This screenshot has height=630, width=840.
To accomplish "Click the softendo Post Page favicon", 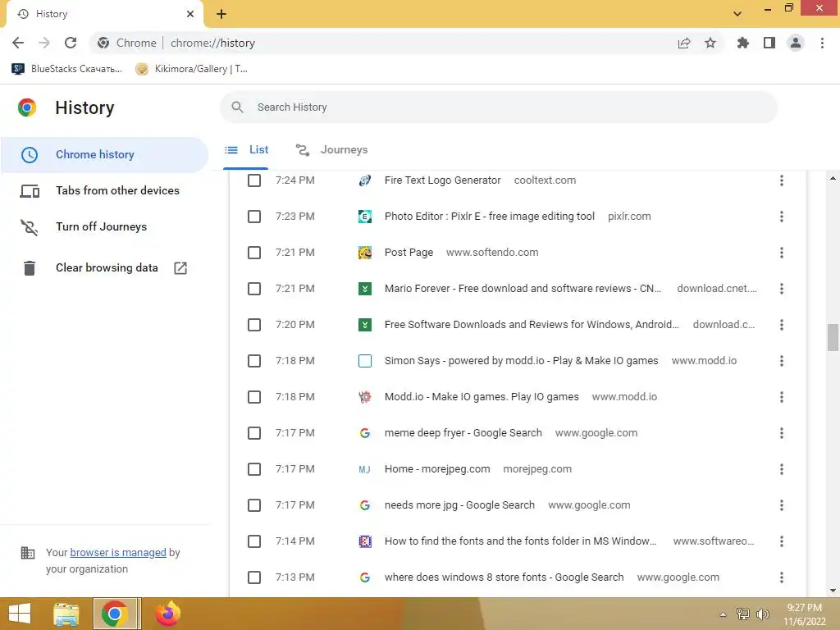I will click(x=365, y=253).
